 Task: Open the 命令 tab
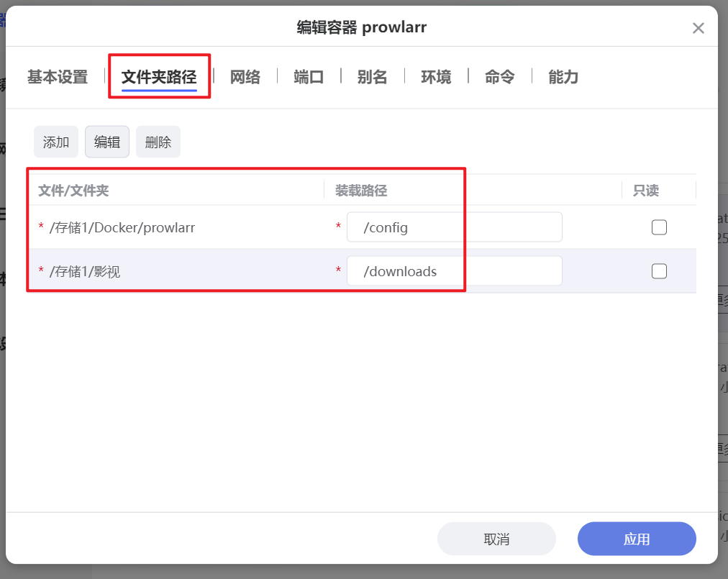click(499, 77)
